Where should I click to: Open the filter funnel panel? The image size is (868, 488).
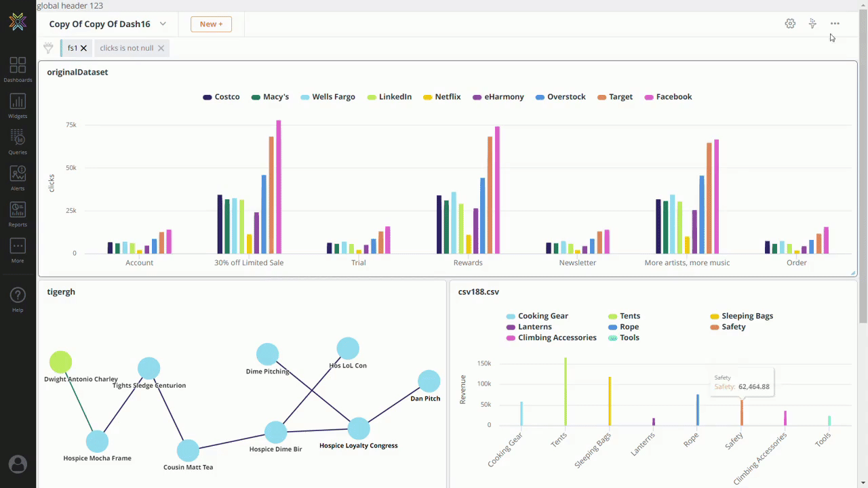tap(48, 48)
